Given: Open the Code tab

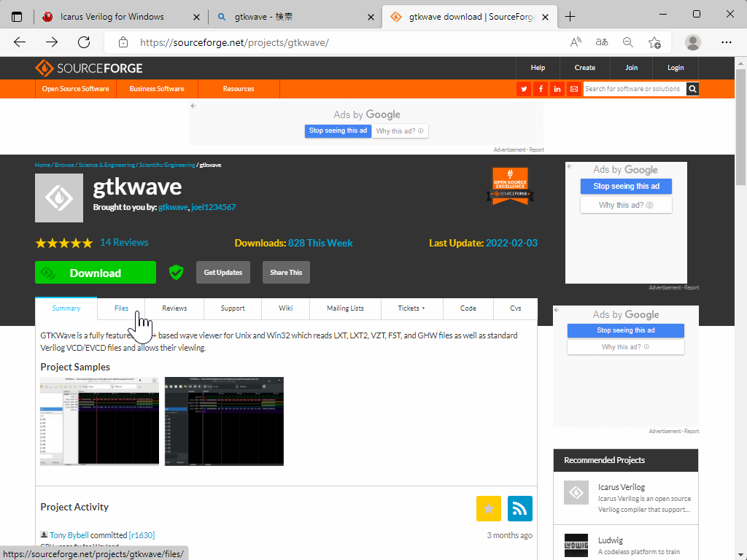Looking at the screenshot, I should (468, 308).
